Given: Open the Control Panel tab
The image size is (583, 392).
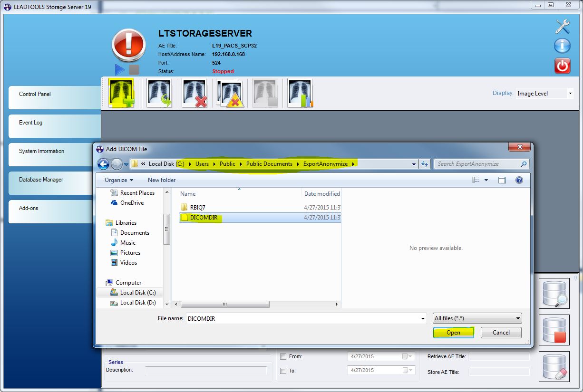Looking at the screenshot, I should click(x=55, y=97).
